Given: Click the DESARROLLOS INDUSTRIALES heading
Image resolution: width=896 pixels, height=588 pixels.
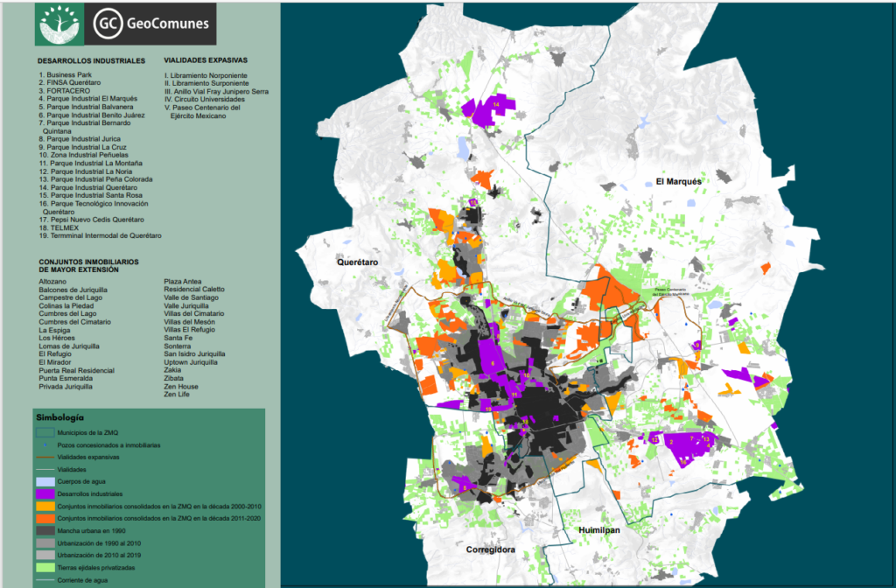Looking at the screenshot, I should (x=91, y=60).
